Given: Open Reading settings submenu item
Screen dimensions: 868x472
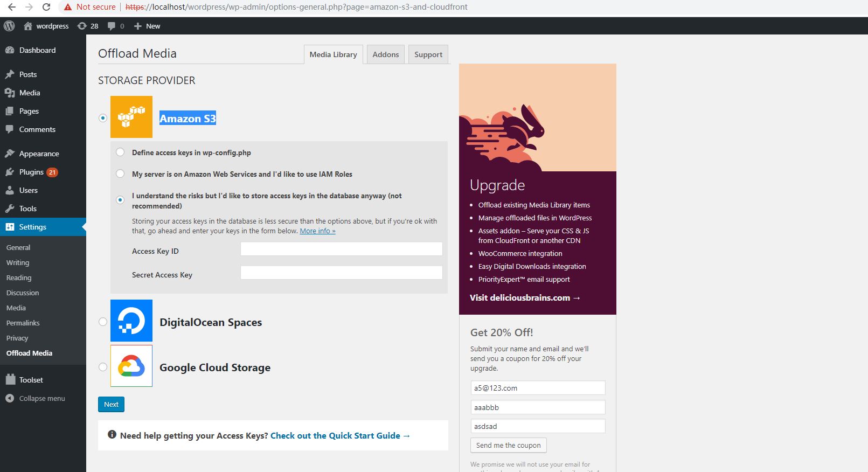Looking at the screenshot, I should pos(19,277).
